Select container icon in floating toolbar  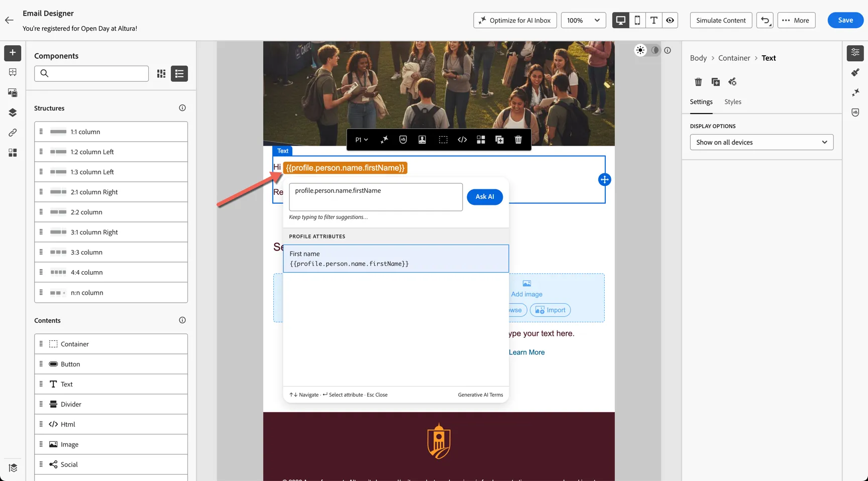tap(443, 140)
